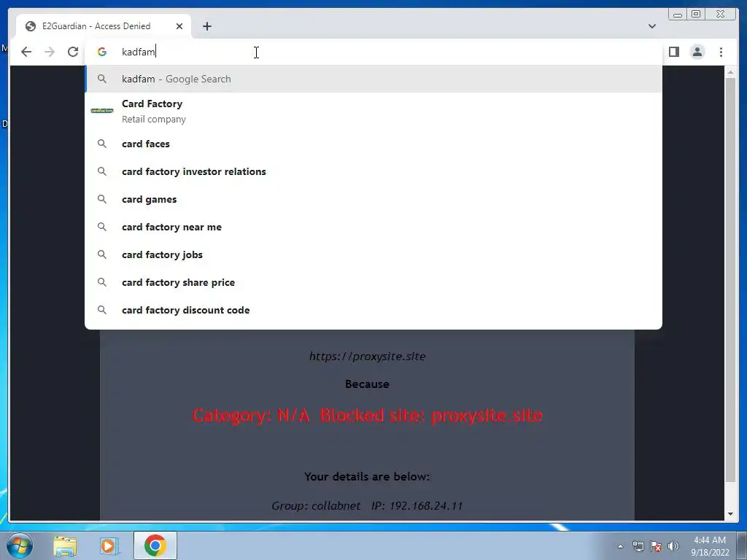Image resolution: width=747 pixels, height=560 pixels.
Task: Open the Windows Start menu
Action: coord(19,545)
